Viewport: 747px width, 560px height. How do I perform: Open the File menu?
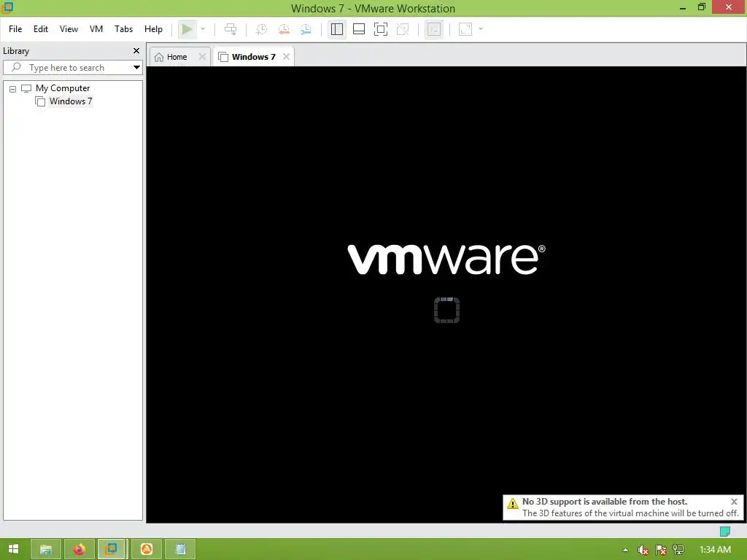click(x=15, y=29)
